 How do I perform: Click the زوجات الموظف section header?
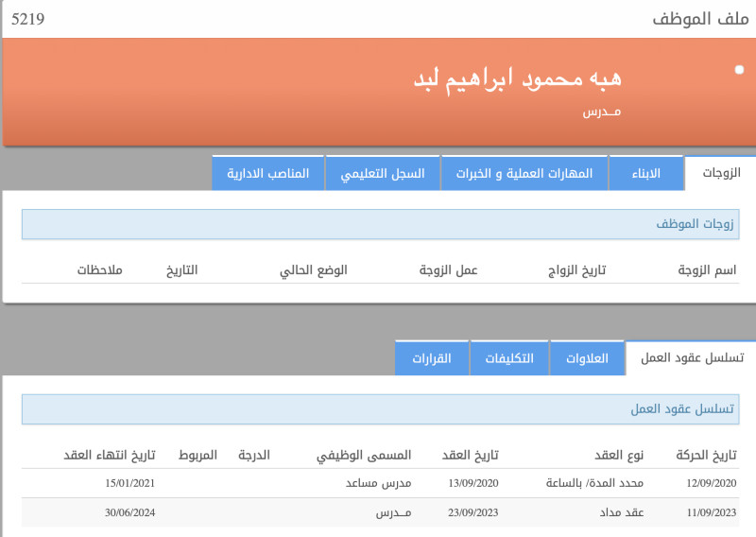pyautogui.click(x=378, y=224)
